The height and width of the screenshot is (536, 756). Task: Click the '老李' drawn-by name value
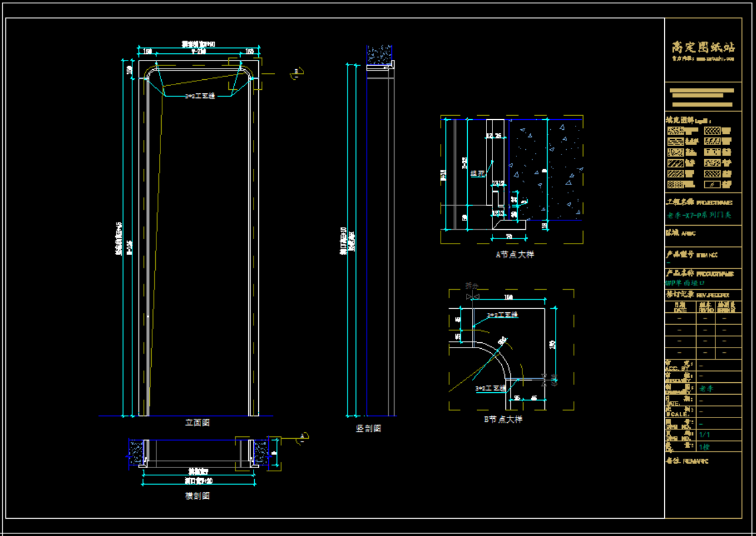click(x=706, y=388)
